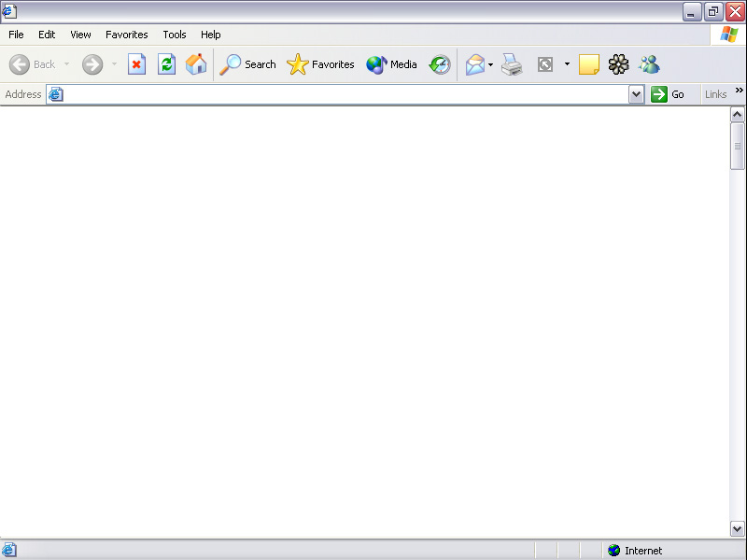Click inside the Address input field

point(345,94)
